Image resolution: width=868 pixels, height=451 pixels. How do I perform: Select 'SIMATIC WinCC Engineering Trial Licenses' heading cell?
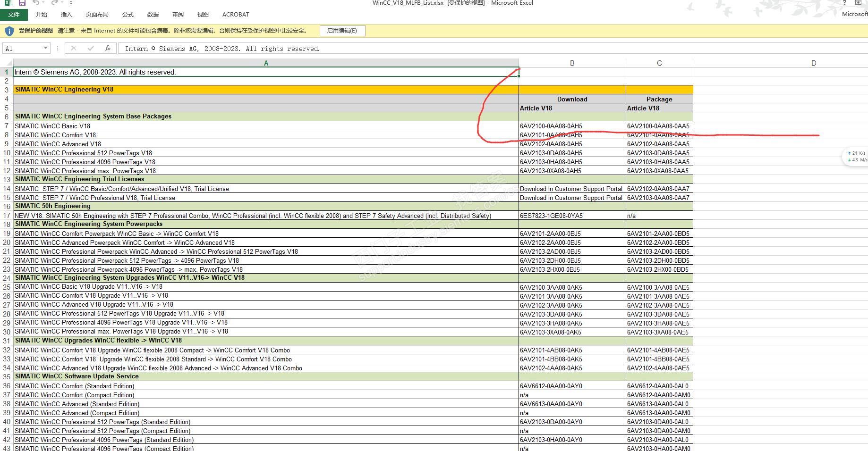coord(266,179)
